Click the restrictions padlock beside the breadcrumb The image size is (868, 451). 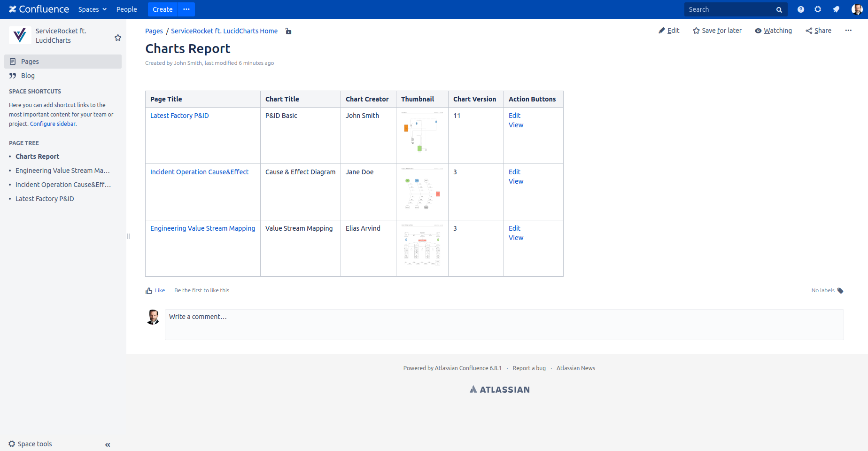point(288,31)
